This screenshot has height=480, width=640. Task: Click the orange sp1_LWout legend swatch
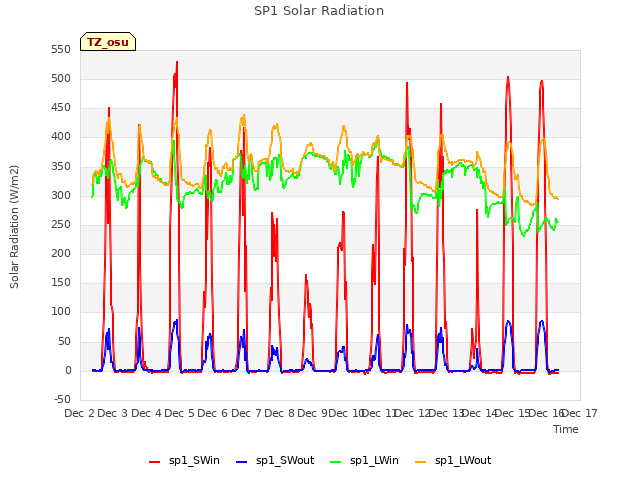click(420, 462)
